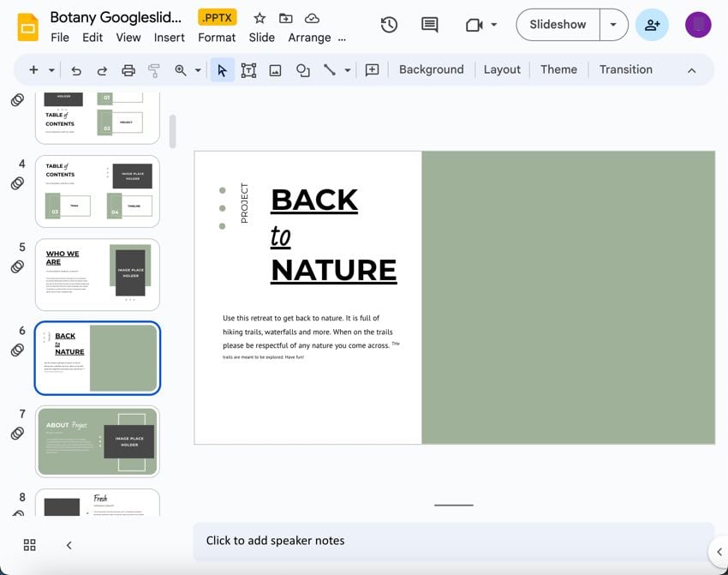Click the Transition button

point(625,69)
